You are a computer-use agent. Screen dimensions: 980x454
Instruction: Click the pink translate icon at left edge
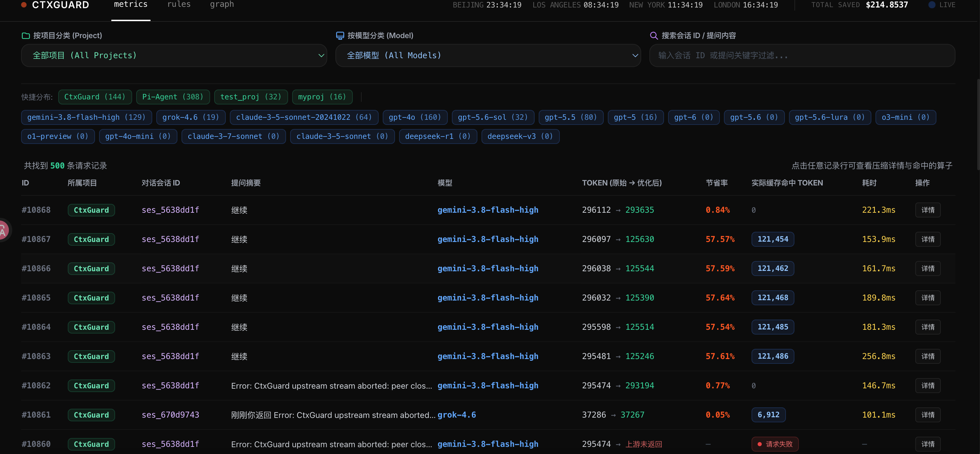tap(3, 230)
